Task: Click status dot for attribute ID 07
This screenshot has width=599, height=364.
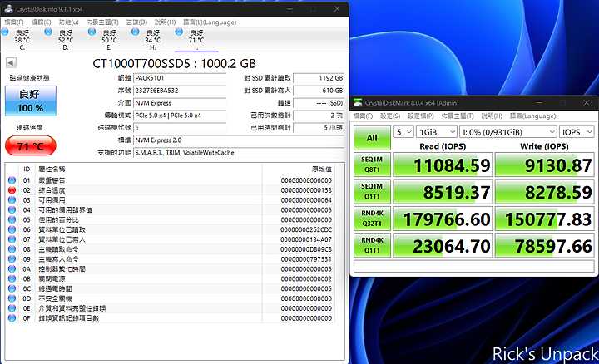Action: [x=12, y=239]
